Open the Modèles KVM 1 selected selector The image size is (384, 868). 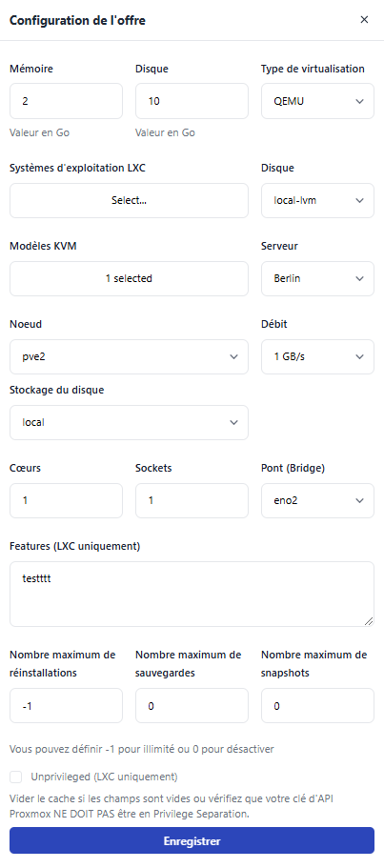pyautogui.click(x=129, y=278)
